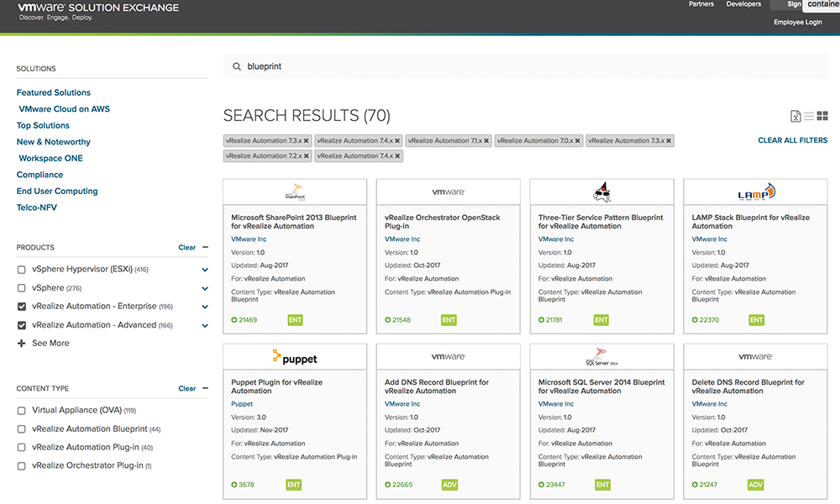The image size is (840, 504).
Task: Clear the Products filters
Action: [187, 248]
